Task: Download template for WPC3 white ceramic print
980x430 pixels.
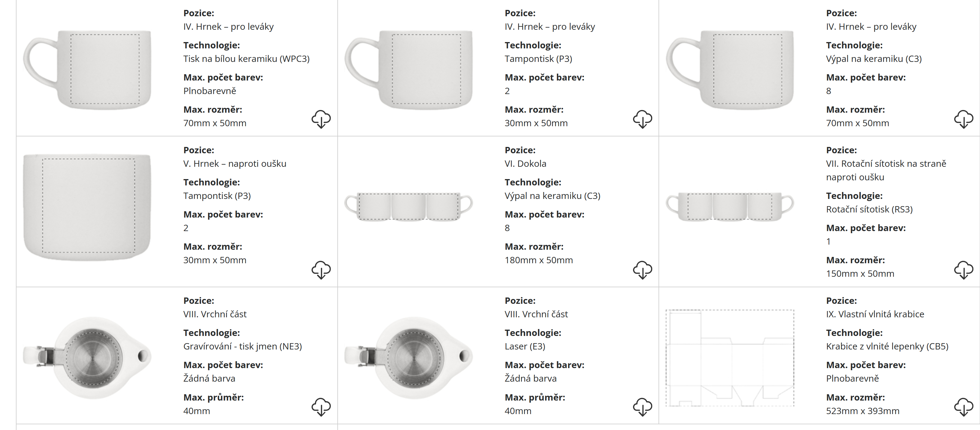Action: coord(321,119)
